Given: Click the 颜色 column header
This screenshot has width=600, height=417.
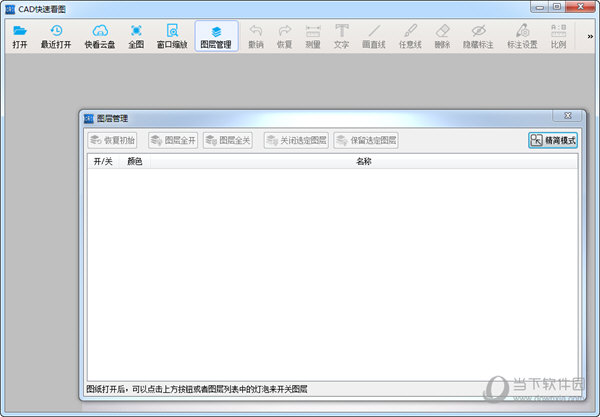Looking at the screenshot, I should 135,161.
